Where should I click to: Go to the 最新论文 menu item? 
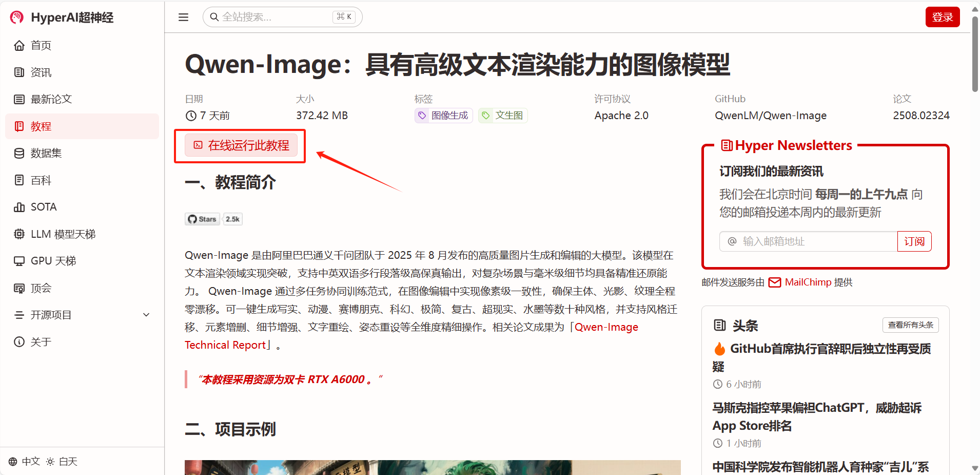tap(51, 99)
